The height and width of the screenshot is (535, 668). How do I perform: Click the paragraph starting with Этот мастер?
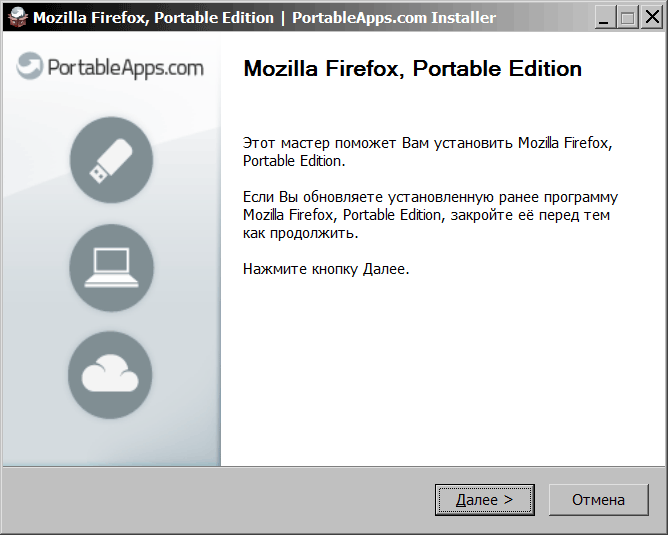tap(427, 152)
